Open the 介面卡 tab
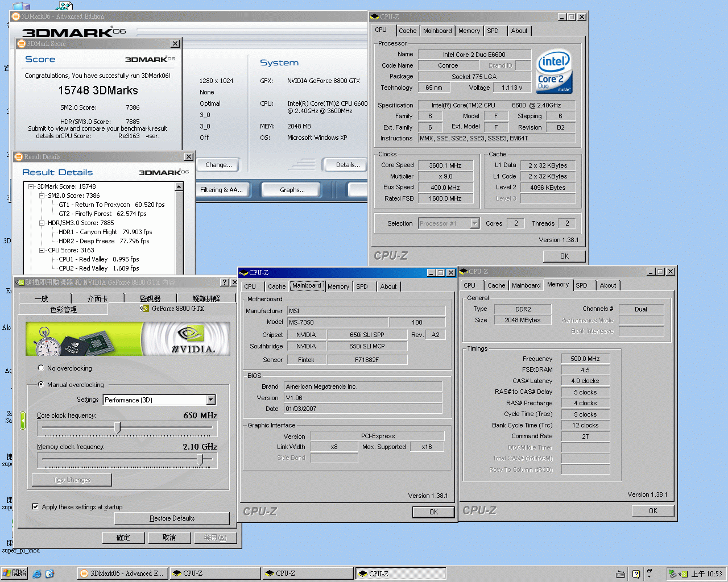Viewport: 728px width, 582px height. point(97,298)
